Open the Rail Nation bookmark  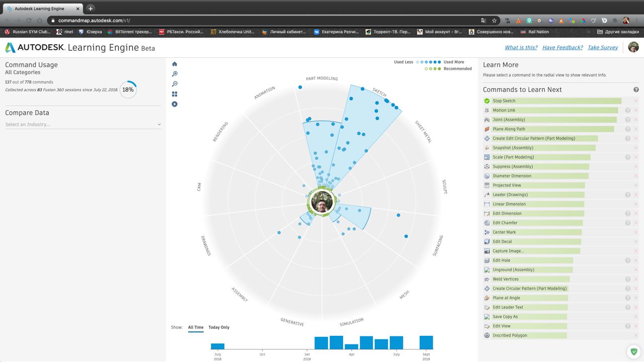(534, 32)
